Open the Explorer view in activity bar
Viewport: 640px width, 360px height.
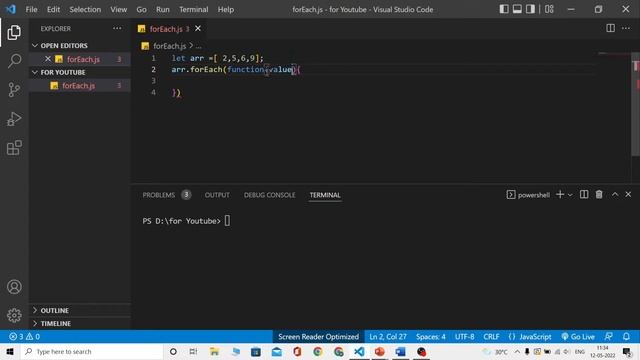click(x=14, y=33)
